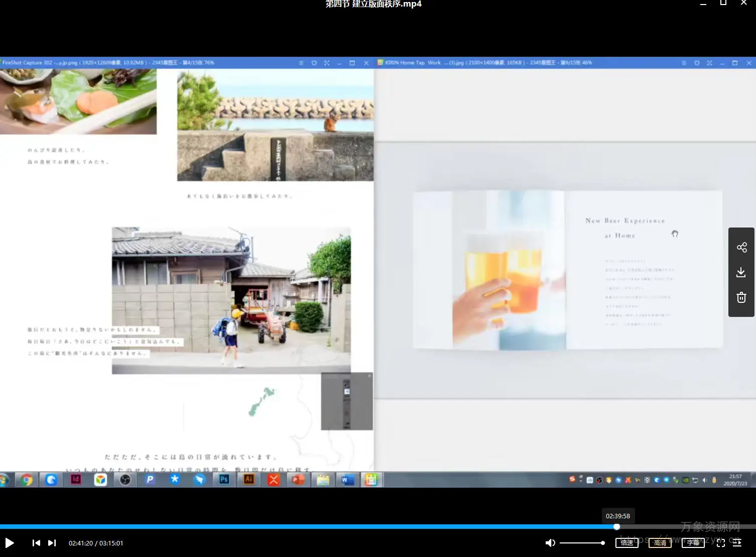
Task: Click the Chrome icon in taskbar
Action: (x=27, y=480)
